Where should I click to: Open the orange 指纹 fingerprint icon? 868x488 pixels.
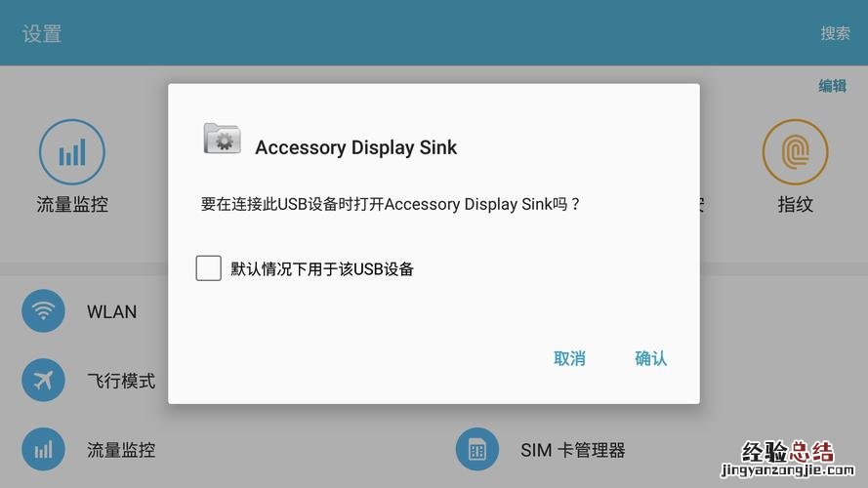pos(796,152)
